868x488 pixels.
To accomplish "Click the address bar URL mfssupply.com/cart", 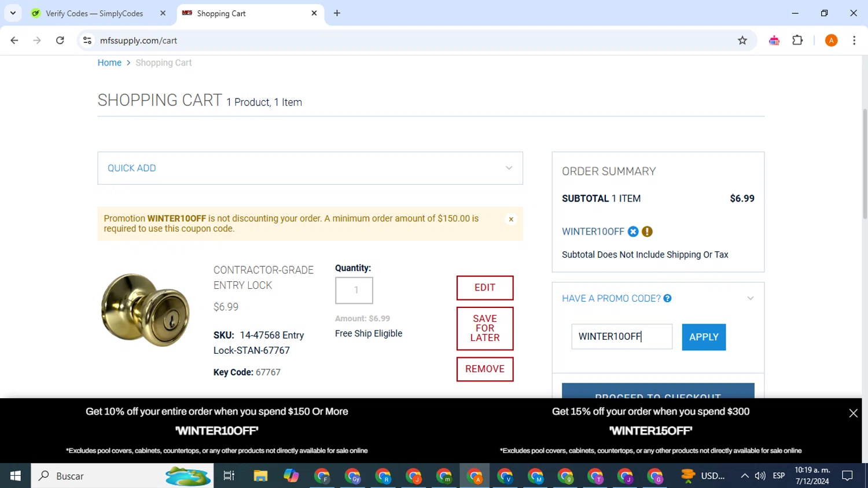I will pyautogui.click(x=138, y=41).
